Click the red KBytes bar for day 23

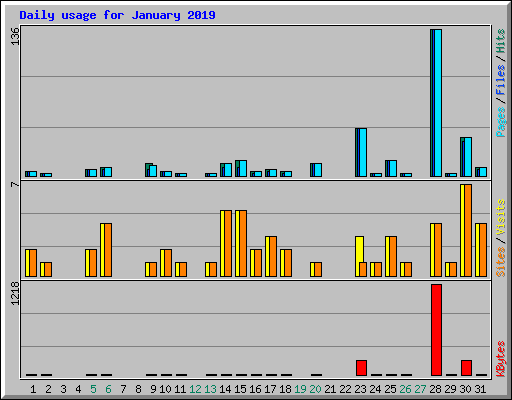click(x=361, y=368)
